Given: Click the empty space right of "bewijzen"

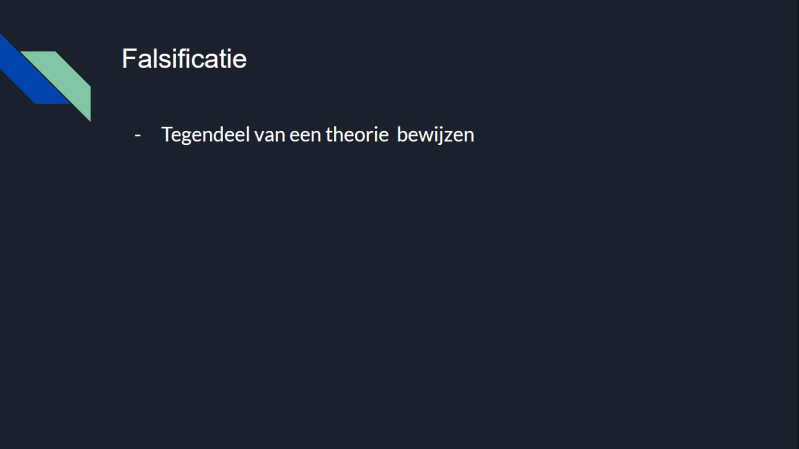Looking at the screenshot, I should point(600,135).
